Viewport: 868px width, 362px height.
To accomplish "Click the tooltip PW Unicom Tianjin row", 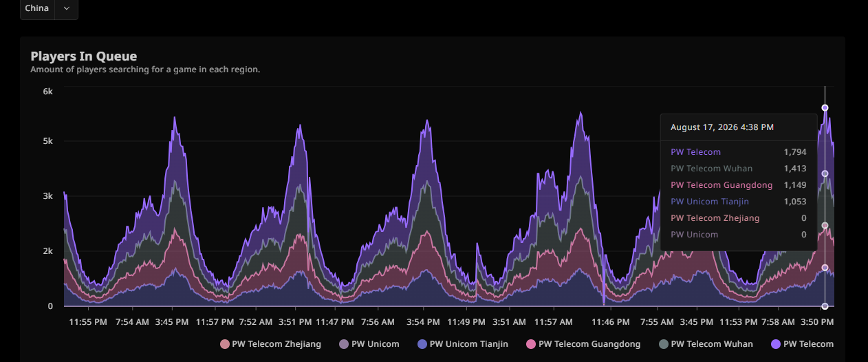I will tap(739, 202).
